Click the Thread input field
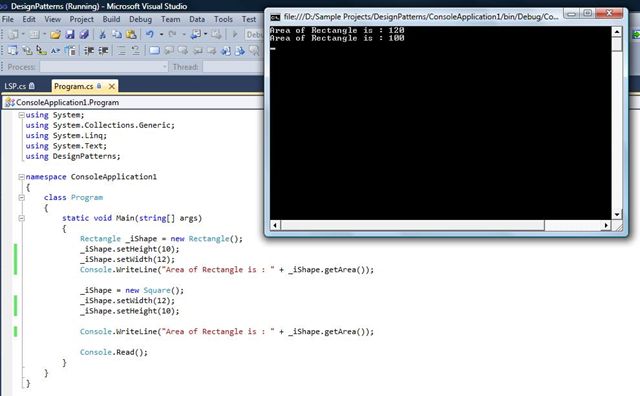Image resolution: width=640 pixels, height=396 pixels. pos(233,67)
